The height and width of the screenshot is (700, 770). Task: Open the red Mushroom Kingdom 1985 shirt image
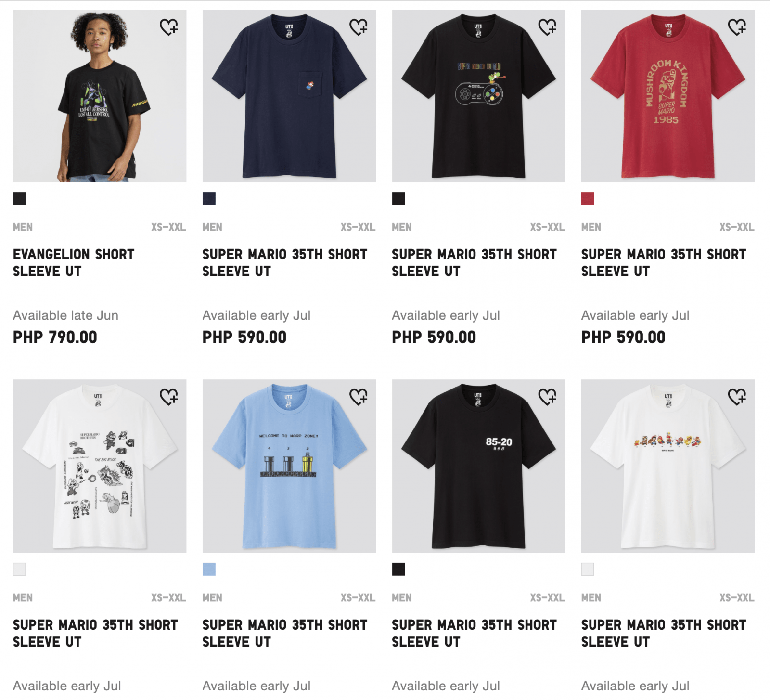(668, 96)
